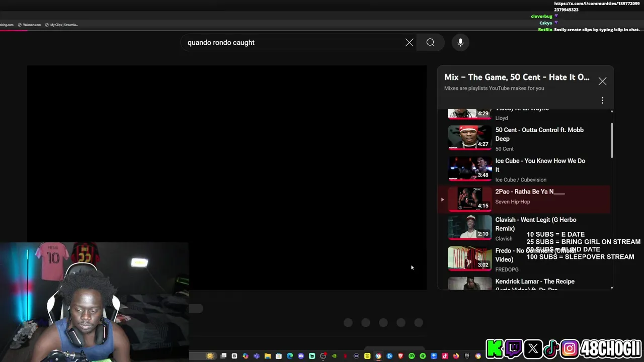
Task: Click the black video player area
Action: (226, 177)
